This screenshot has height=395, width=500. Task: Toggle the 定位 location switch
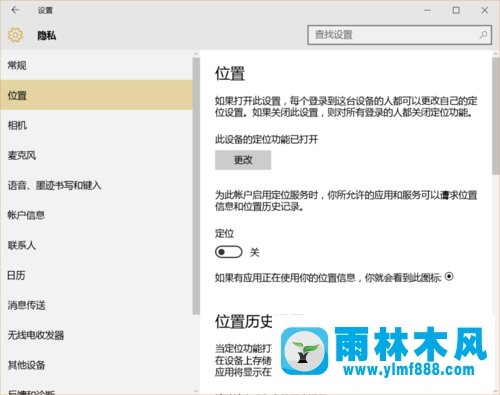point(229,252)
